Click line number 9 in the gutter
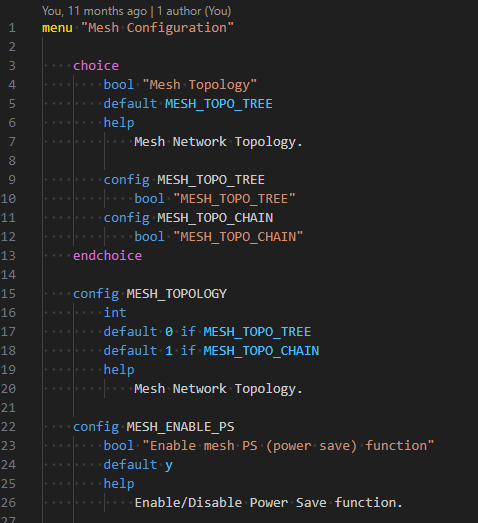The image size is (478, 523). (12, 180)
